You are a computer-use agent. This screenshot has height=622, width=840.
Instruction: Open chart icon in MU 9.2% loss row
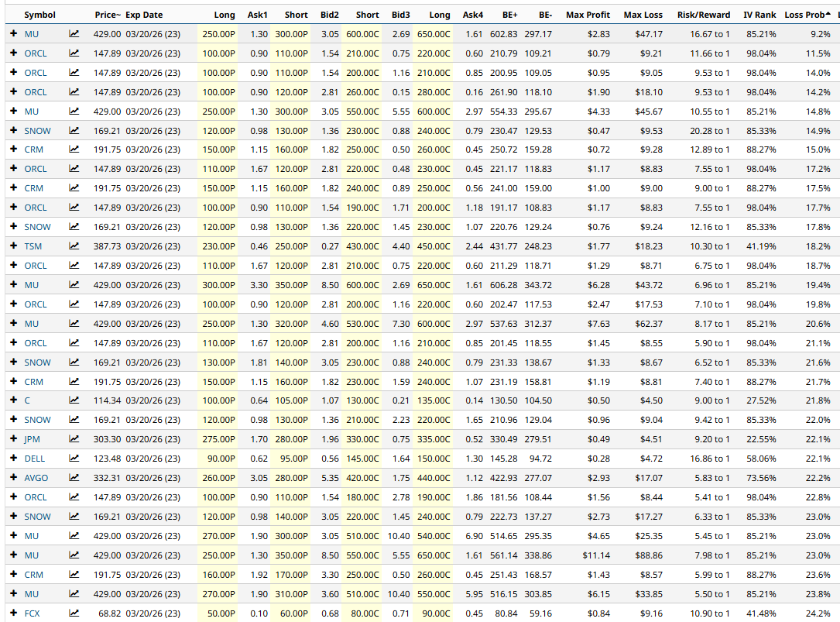click(74, 34)
